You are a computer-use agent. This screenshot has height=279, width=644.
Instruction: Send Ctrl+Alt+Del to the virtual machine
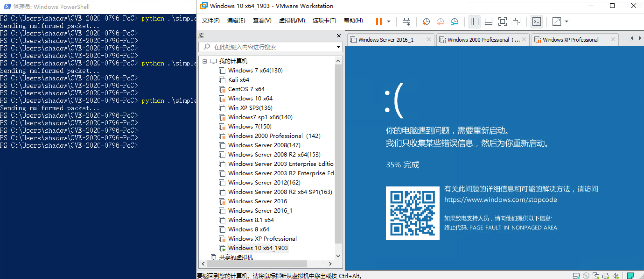pyautogui.click(x=407, y=21)
